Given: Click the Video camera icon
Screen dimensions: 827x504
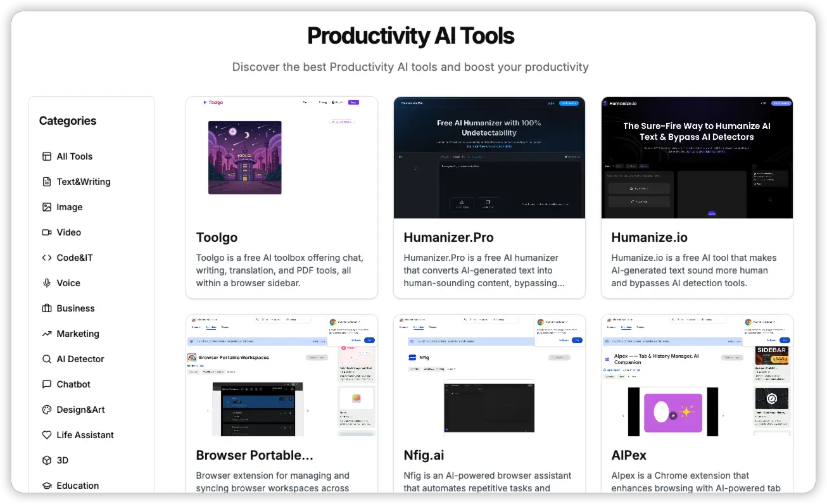Looking at the screenshot, I should tap(47, 232).
